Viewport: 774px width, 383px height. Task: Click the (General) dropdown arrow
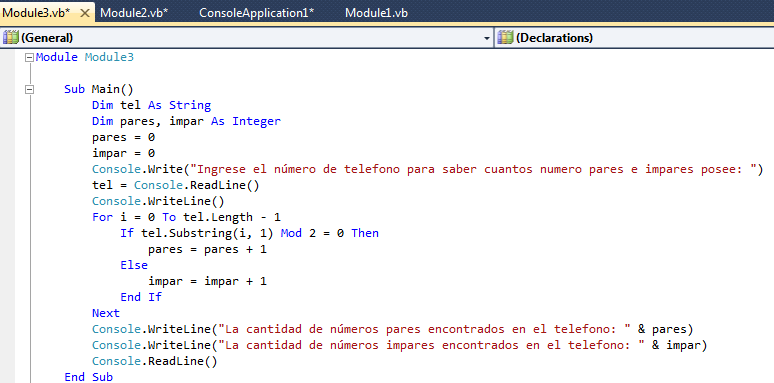click(x=487, y=38)
